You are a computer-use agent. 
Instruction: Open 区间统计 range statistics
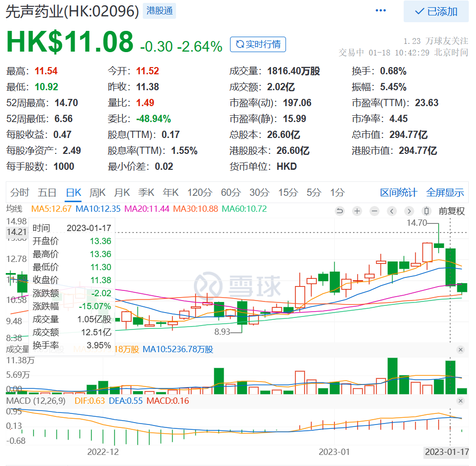(398, 192)
